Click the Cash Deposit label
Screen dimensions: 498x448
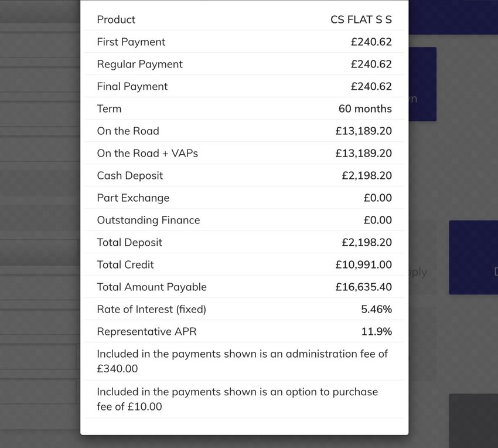tap(129, 175)
